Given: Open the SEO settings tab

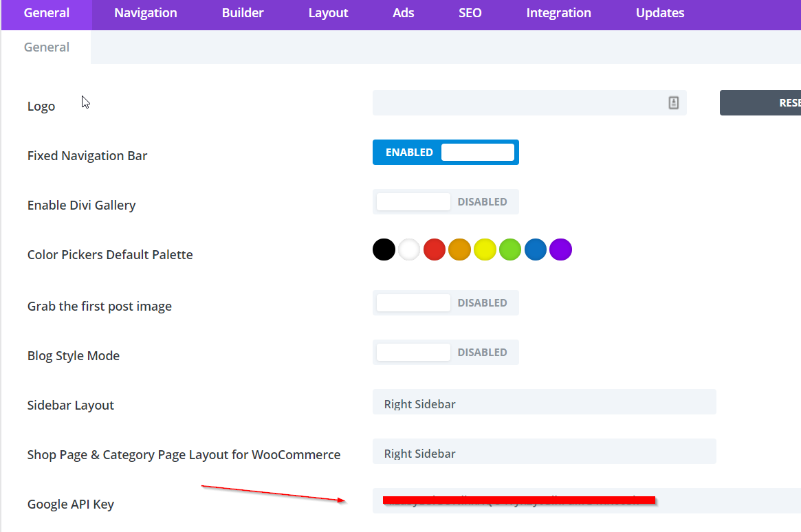Looking at the screenshot, I should pos(470,13).
